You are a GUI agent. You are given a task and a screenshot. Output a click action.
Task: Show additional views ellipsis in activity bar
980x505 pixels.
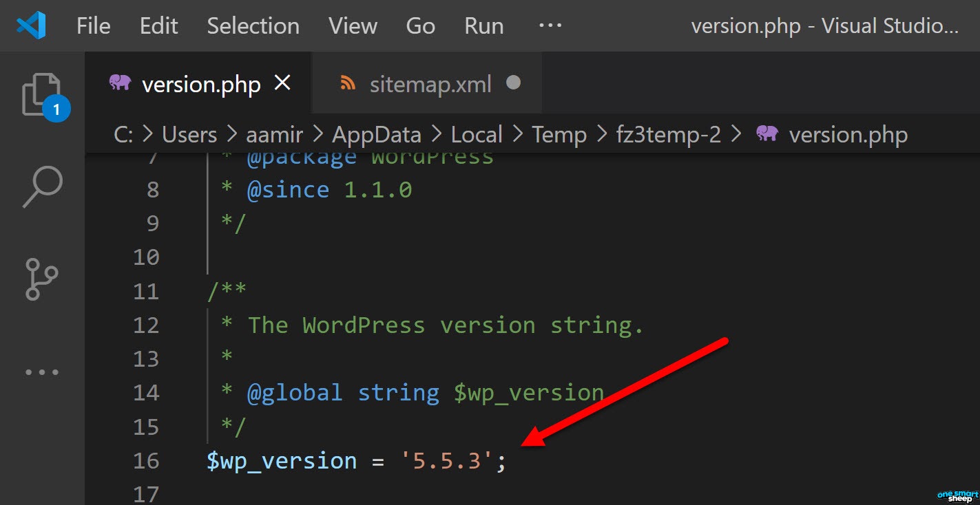coord(42,372)
